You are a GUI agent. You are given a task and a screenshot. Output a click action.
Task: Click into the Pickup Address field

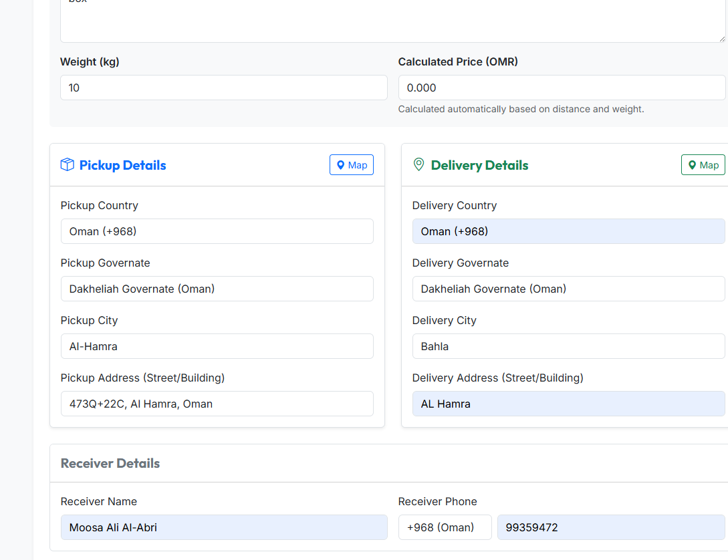tap(217, 404)
